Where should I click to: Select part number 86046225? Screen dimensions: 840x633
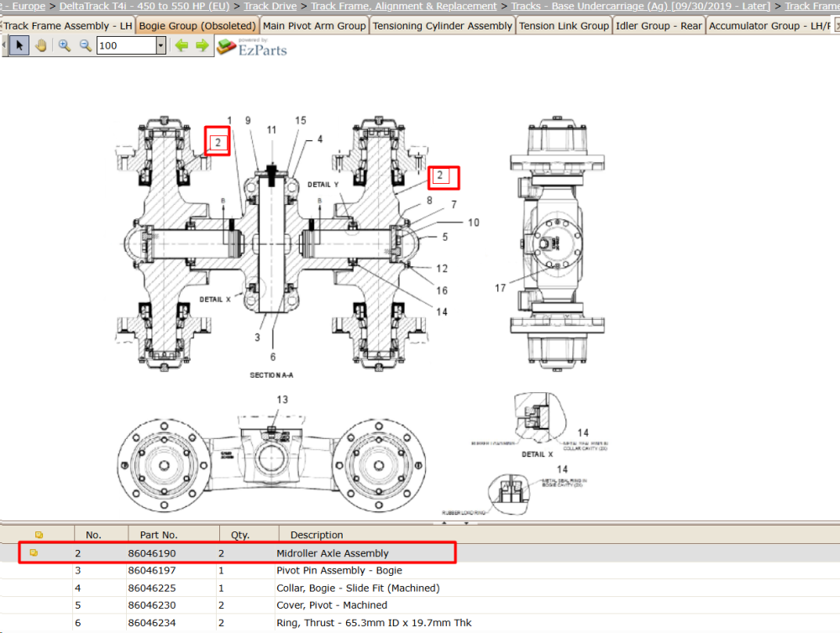pos(151,588)
